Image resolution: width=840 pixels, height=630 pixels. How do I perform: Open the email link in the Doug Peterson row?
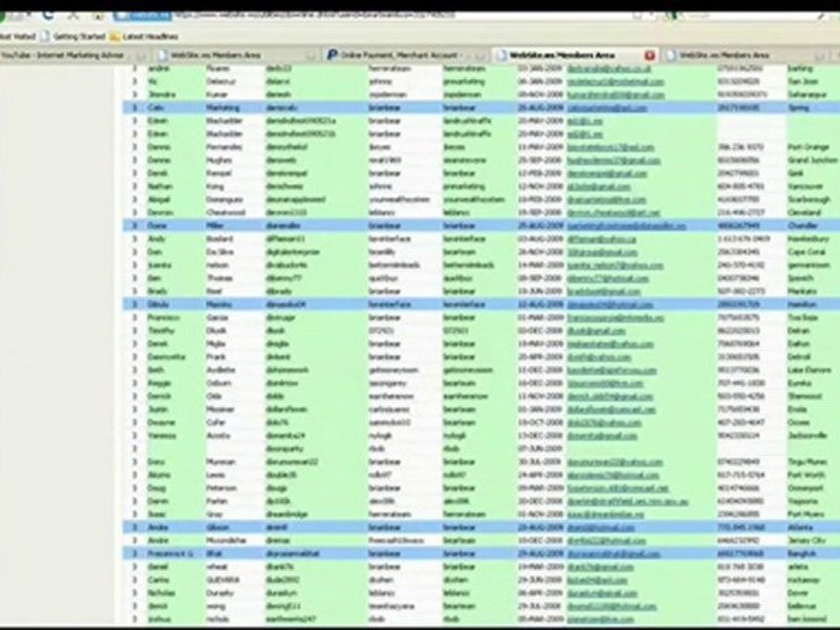coord(618,488)
